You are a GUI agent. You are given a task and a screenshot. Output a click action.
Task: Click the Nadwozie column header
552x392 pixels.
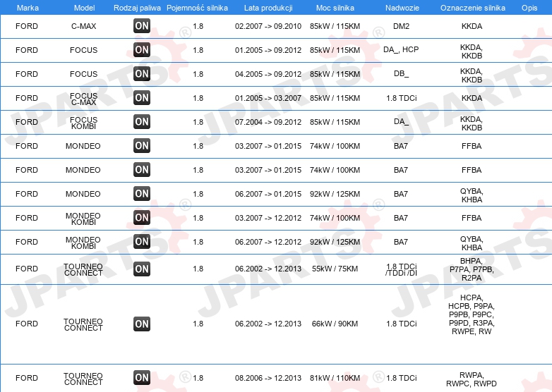click(x=402, y=8)
